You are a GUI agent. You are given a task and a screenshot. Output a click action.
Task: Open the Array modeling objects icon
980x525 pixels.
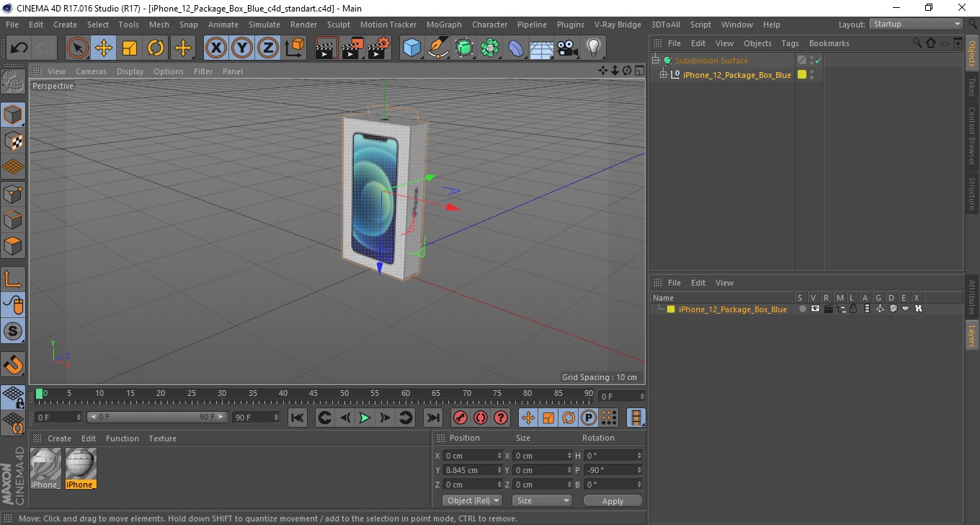click(490, 48)
